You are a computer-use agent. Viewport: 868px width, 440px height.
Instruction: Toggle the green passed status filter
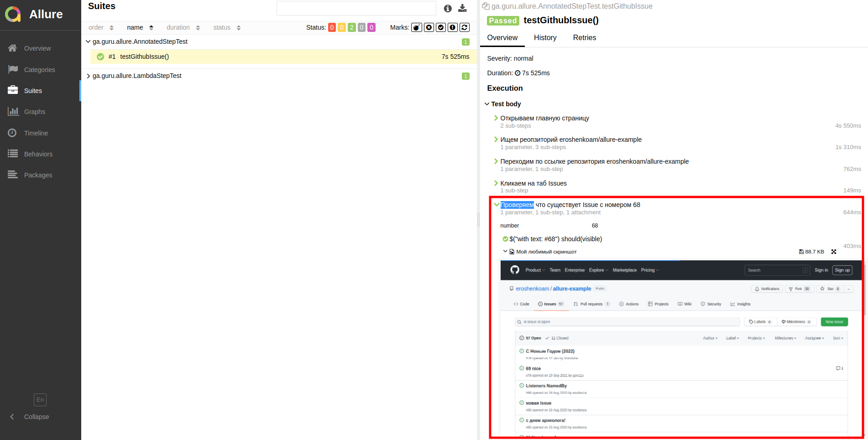pos(352,27)
